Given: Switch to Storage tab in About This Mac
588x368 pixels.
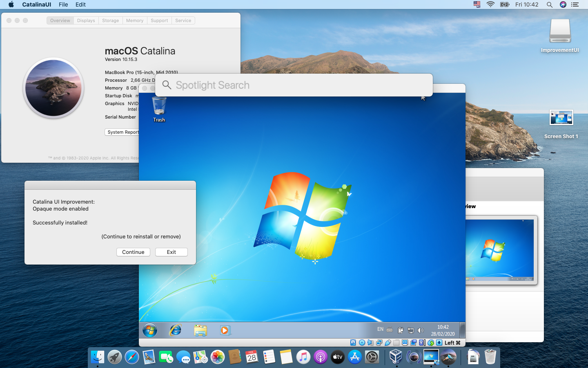Looking at the screenshot, I should click(x=110, y=20).
